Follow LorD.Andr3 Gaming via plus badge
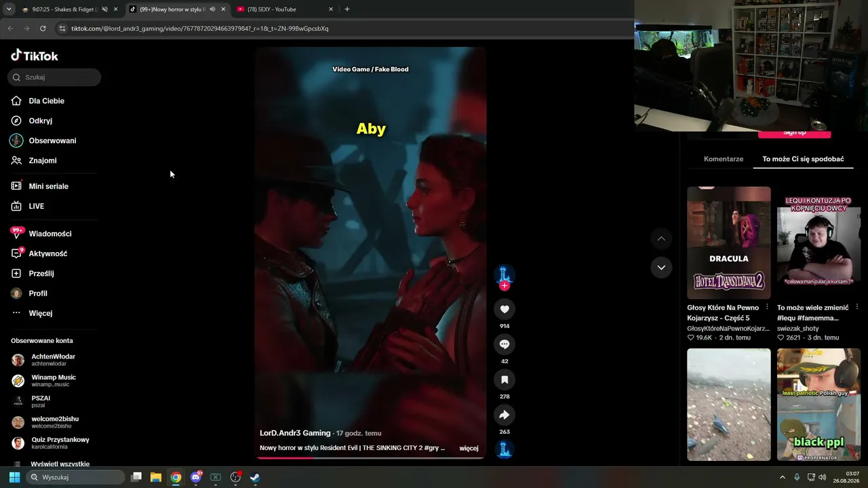This screenshot has height=488, width=868. point(504,286)
